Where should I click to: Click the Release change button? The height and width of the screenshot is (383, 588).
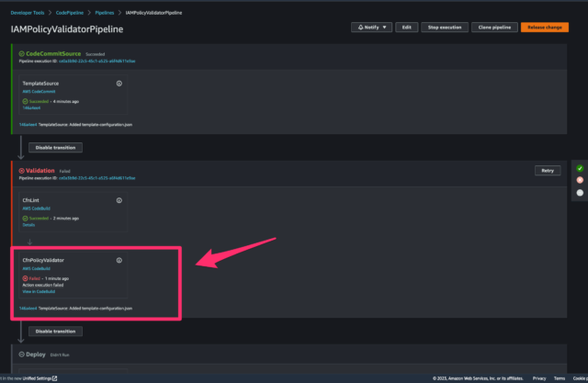545,28
